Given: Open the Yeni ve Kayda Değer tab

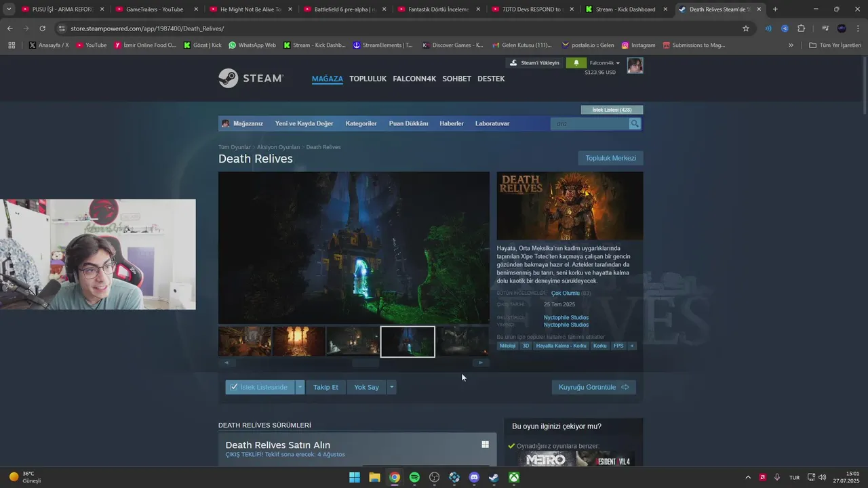Looking at the screenshot, I should pyautogui.click(x=304, y=123).
